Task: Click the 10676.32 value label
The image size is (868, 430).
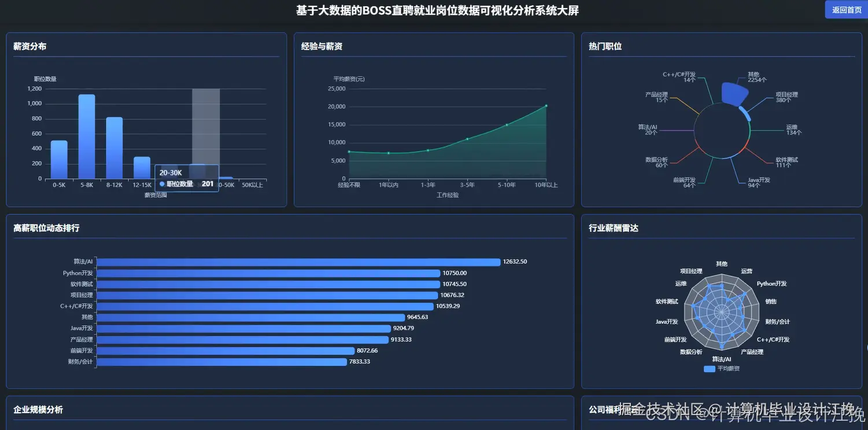Action: 452,295
